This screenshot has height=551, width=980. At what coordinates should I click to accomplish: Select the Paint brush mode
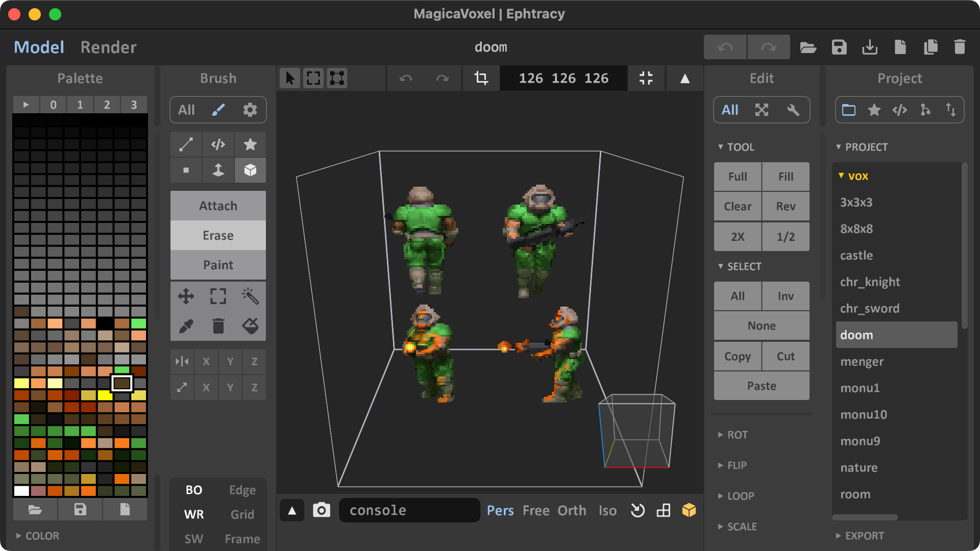pos(217,264)
